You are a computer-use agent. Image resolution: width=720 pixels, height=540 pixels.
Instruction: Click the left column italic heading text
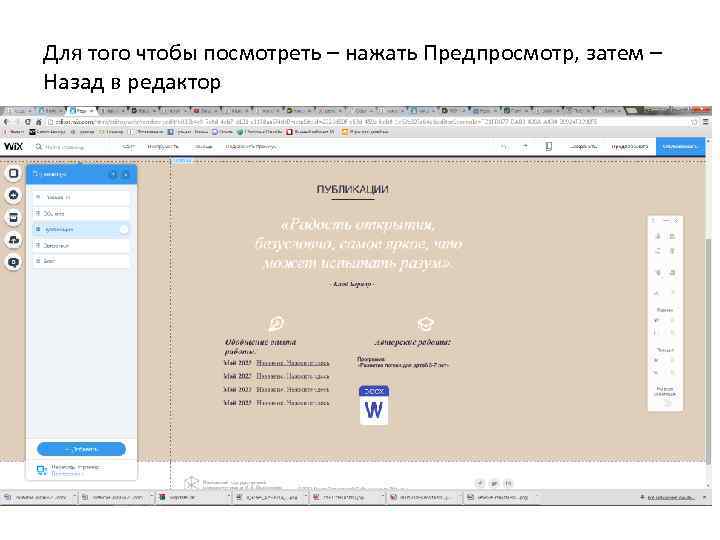point(260,347)
